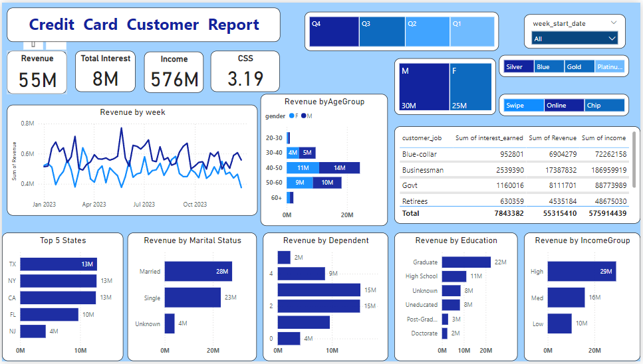Filter by Swipe transaction type
This screenshot has width=643, height=364.
pos(524,105)
